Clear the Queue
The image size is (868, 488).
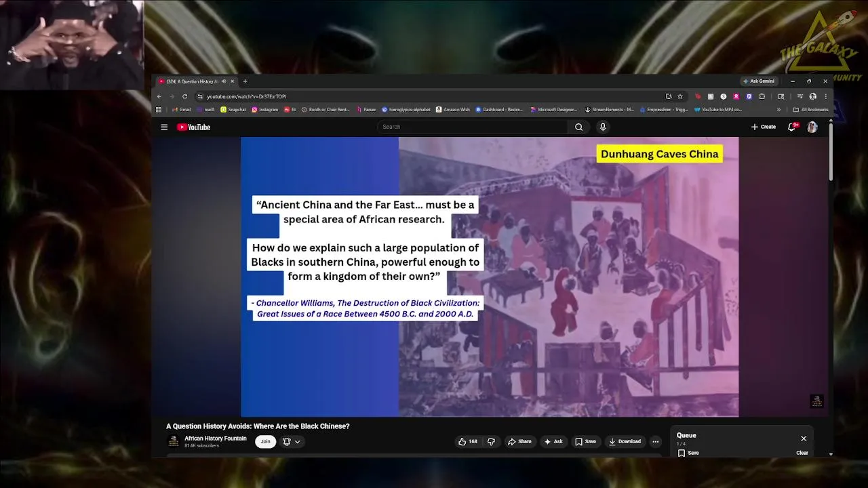pyautogui.click(x=802, y=453)
